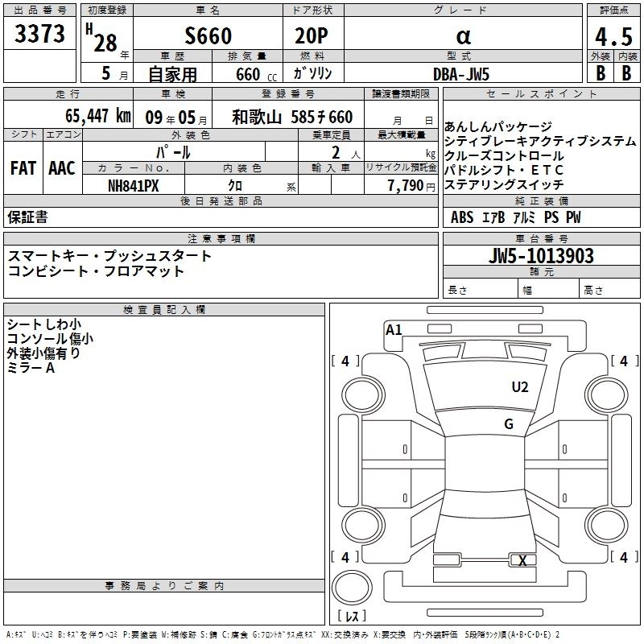The image size is (644, 644).
Task: Select the overall grade 4.5
Action: pos(613,37)
